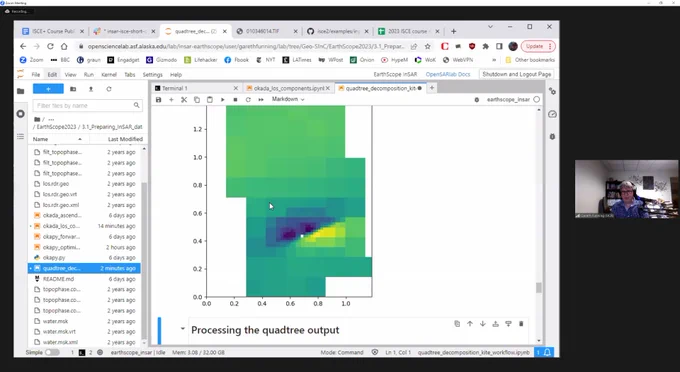The width and height of the screenshot is (680, 372).
Task: Click the root folder breadcrumb icon
Action: click(x=37, y=119)
